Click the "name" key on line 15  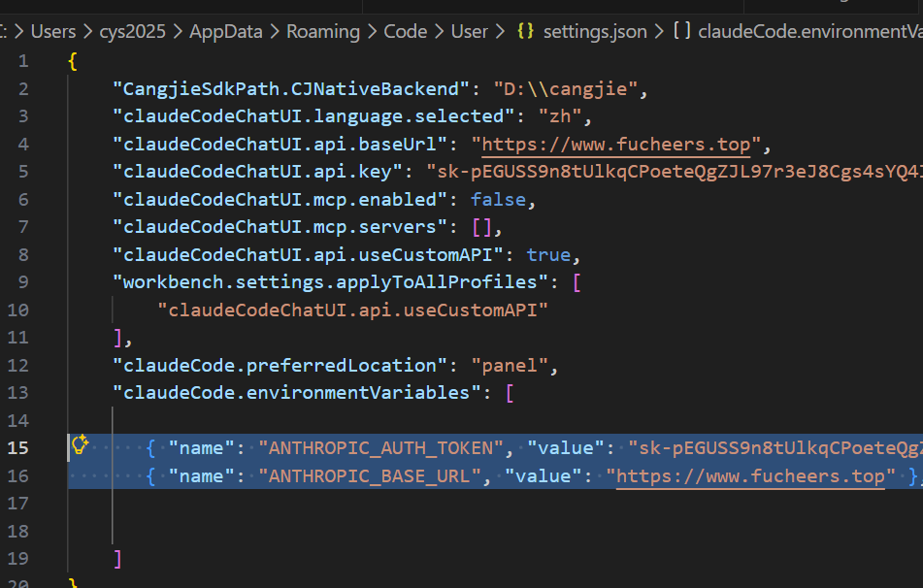pos(202,448)
